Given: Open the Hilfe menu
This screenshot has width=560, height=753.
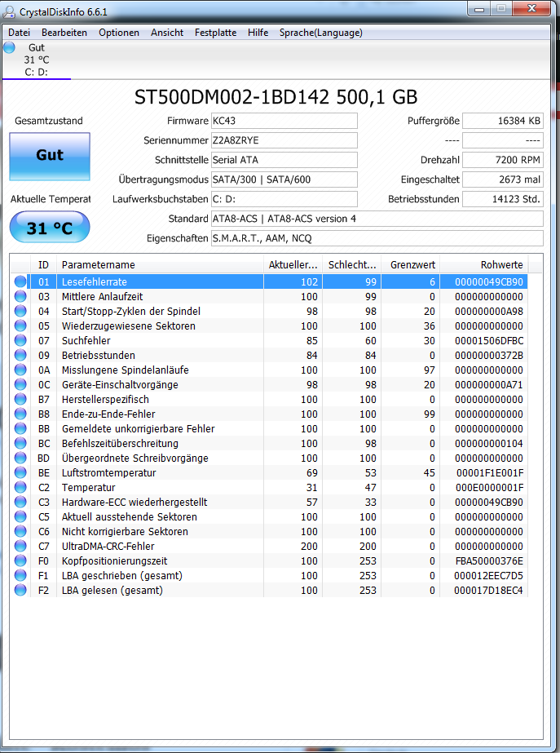Looking at the screenshot, I should pos(258,33).
